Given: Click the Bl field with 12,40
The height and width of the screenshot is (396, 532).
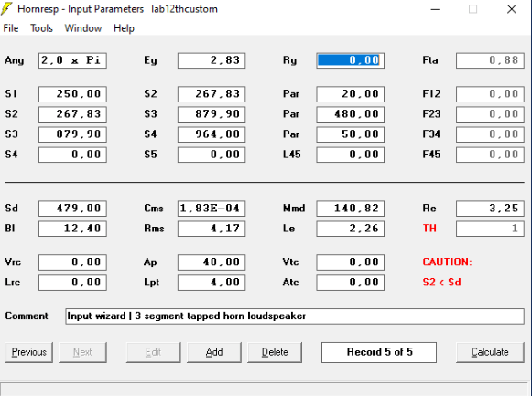Looking at the screenshot, I should (x=72, y=229).
